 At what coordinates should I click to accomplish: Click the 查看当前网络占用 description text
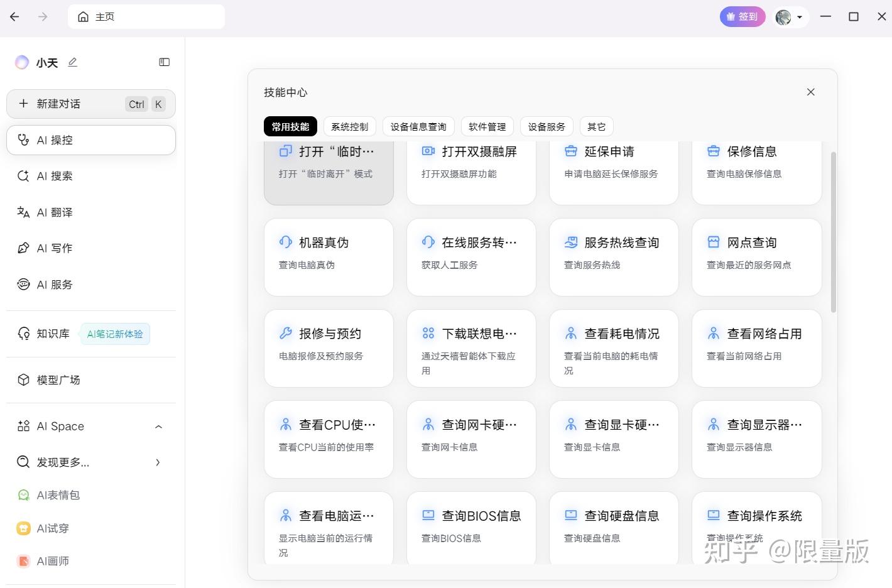coord(744,356)
